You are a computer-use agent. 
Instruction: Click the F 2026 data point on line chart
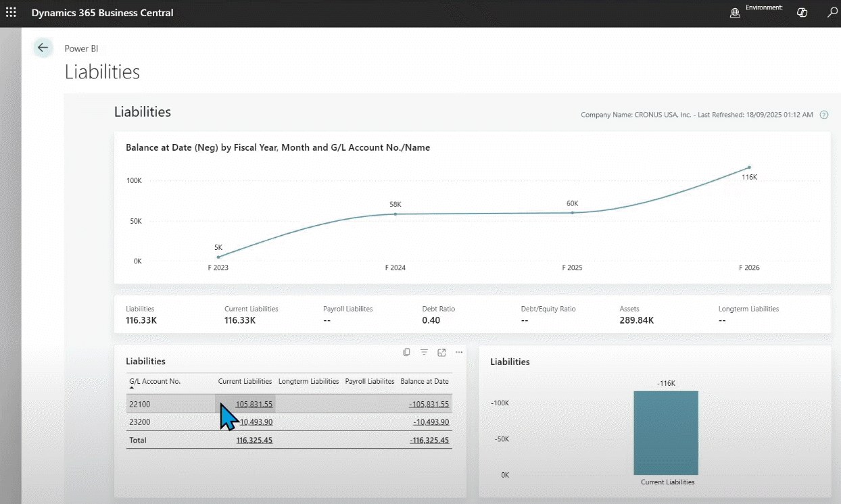point(749,168)
